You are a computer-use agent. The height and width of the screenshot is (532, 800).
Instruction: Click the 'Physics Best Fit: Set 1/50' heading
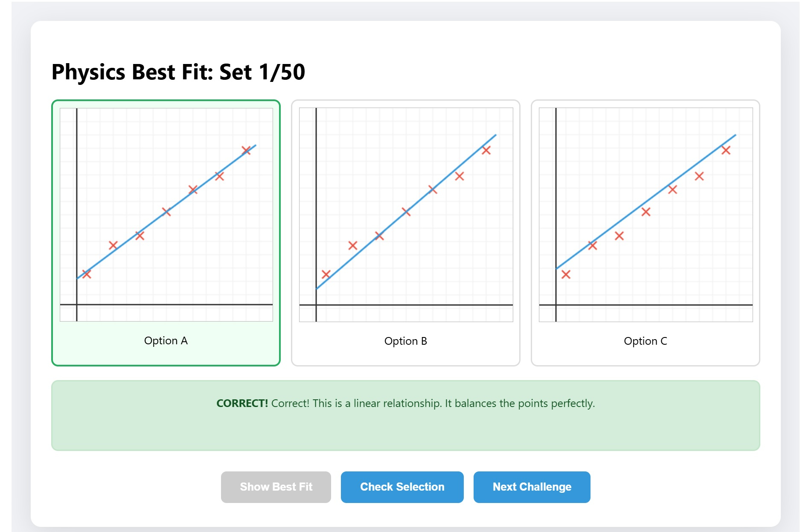[178, 72]
